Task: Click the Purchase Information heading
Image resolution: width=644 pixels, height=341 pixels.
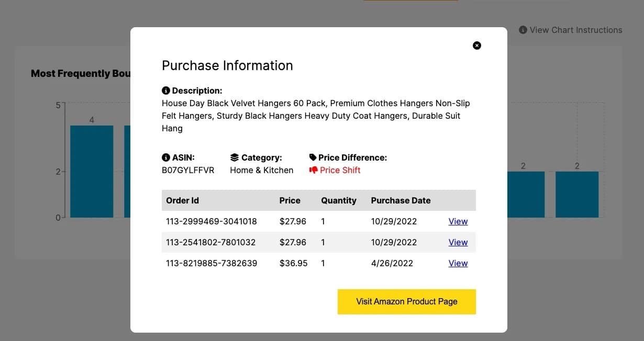Action: click(x=227, y=65)
